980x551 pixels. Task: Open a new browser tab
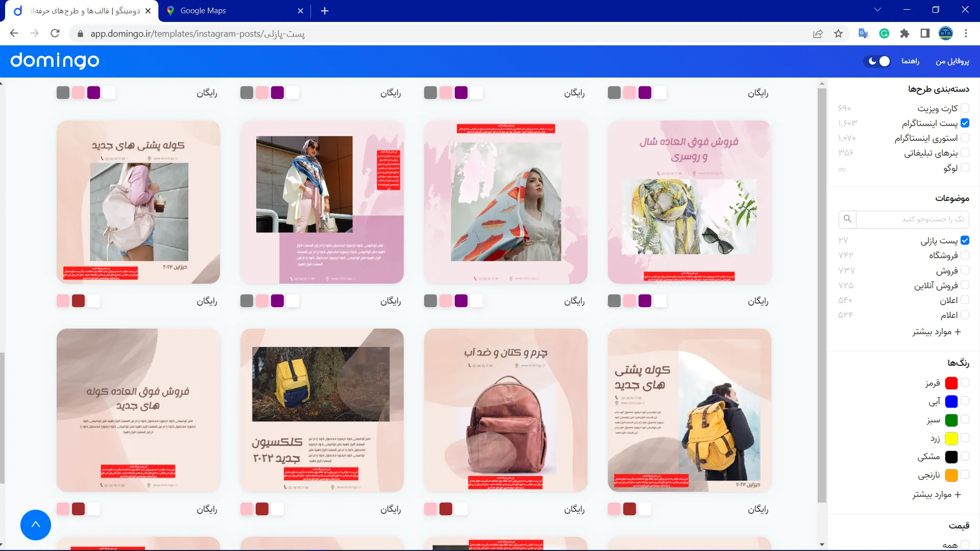325,11
